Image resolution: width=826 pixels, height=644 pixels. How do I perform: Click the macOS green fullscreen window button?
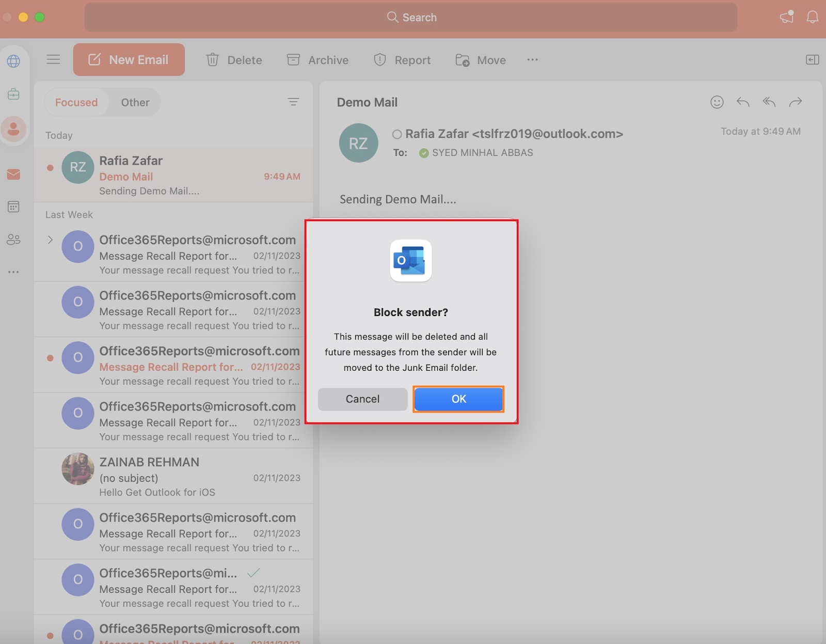click(x=40, y=17)
